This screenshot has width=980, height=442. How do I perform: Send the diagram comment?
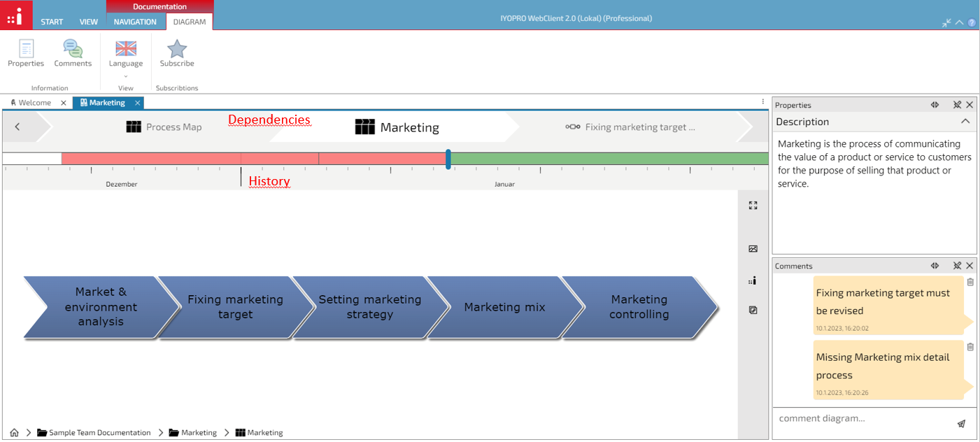click(961, 424)
